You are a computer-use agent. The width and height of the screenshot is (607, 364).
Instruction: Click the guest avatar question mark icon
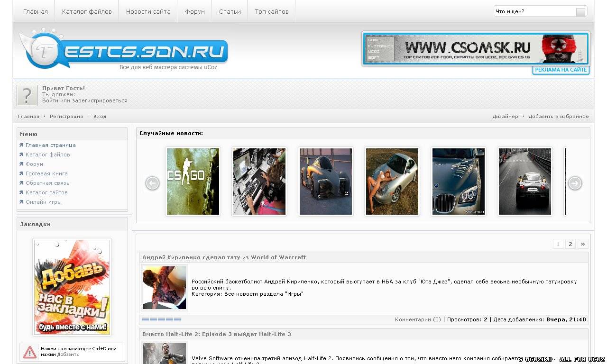tap(27, 95)
